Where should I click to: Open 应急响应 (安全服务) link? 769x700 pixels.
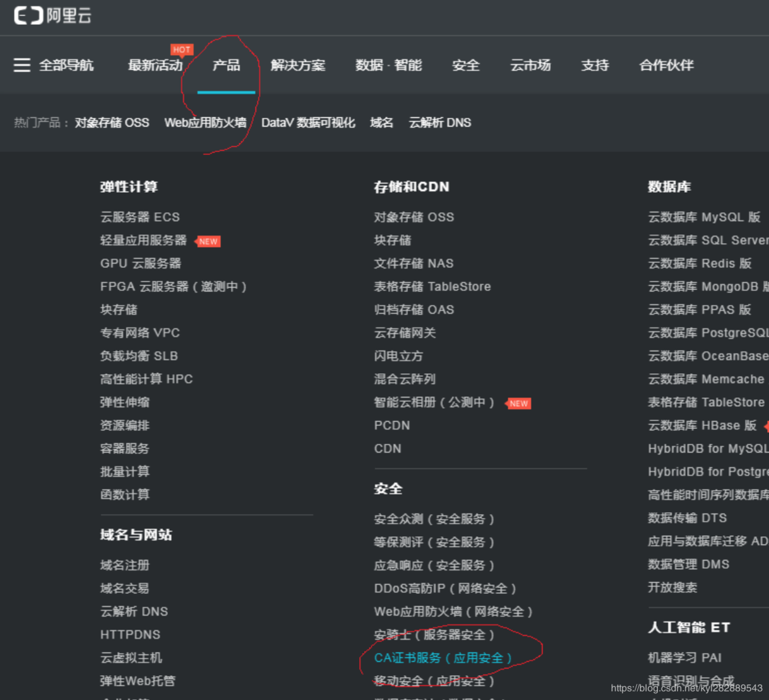(434, 565)
